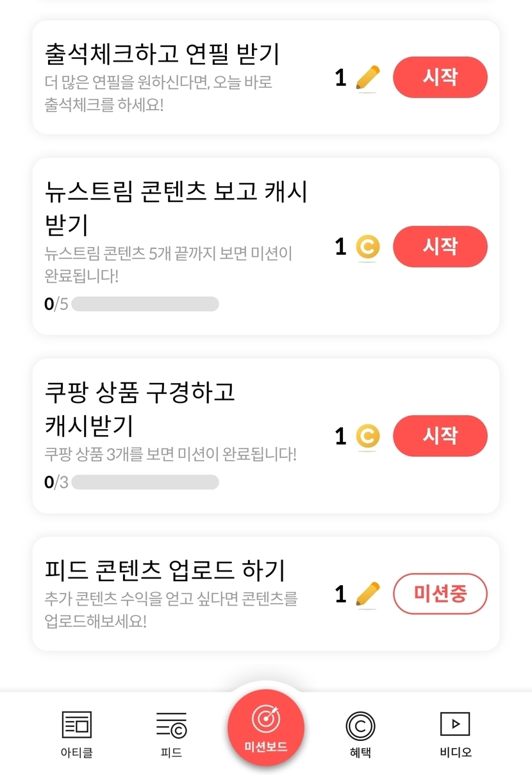Tap the 비디오 play icon

455,724
